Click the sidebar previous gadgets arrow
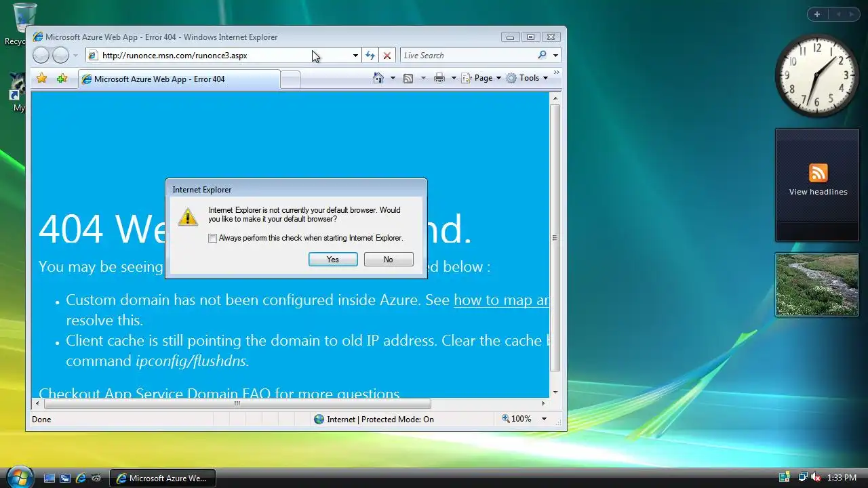868x488 pixels. tap(838, 14)
